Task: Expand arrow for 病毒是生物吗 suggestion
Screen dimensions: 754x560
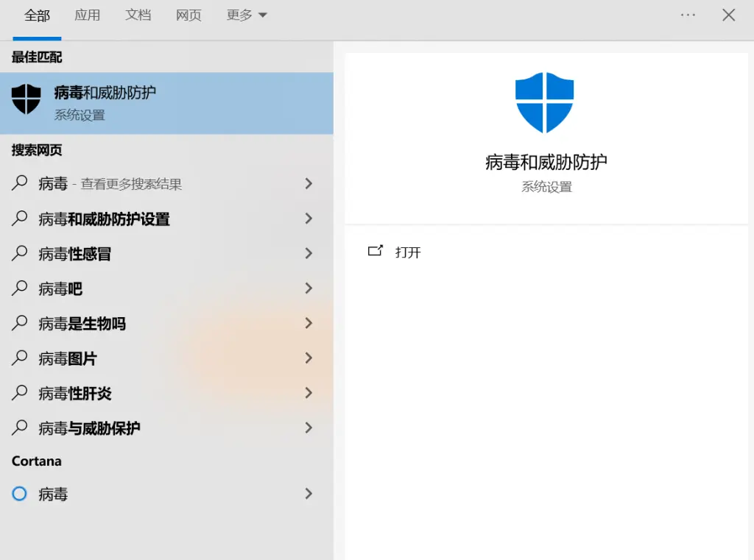Action: click(309, 323)
